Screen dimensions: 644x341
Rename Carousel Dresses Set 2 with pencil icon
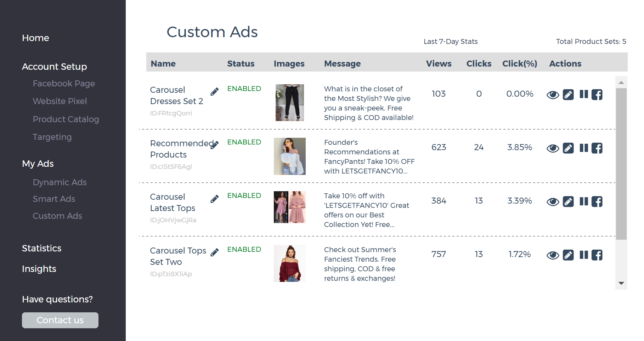coord(214,92)
